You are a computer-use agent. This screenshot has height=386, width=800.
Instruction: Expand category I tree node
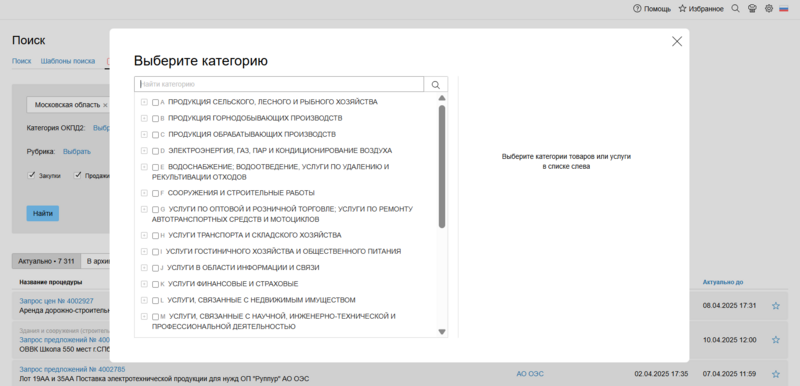144,252
